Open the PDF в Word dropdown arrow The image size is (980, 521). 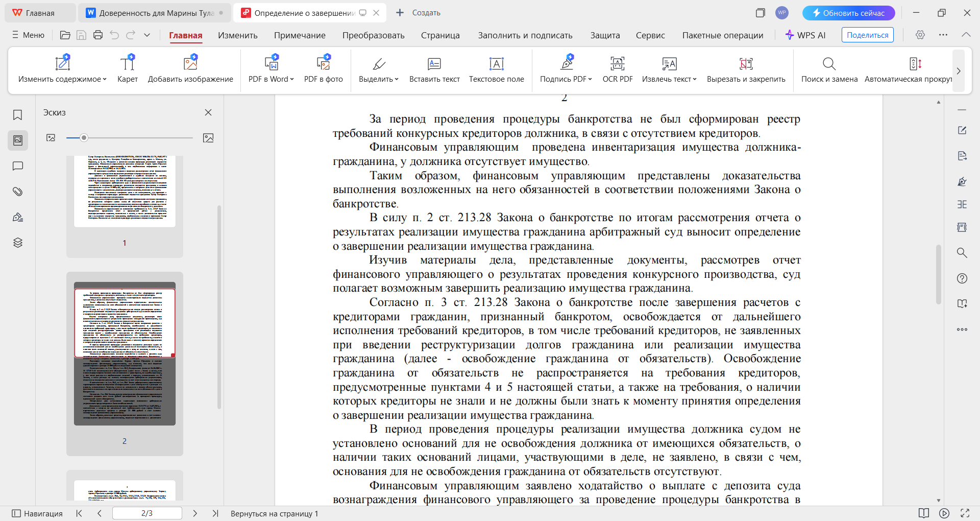tap(291, 79)
